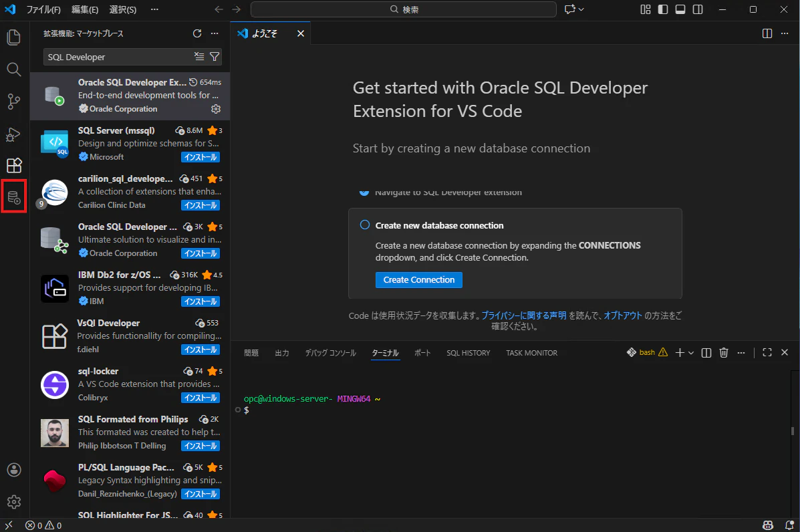The width and height of the screenshot is (800, 532).
Task: Install sql-locker extension
Action: (201, 398)
